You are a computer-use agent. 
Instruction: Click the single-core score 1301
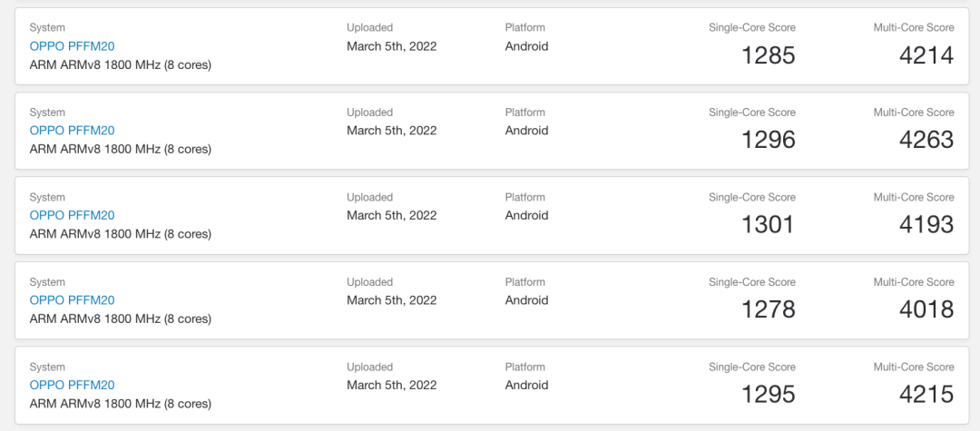pos(768,224)
